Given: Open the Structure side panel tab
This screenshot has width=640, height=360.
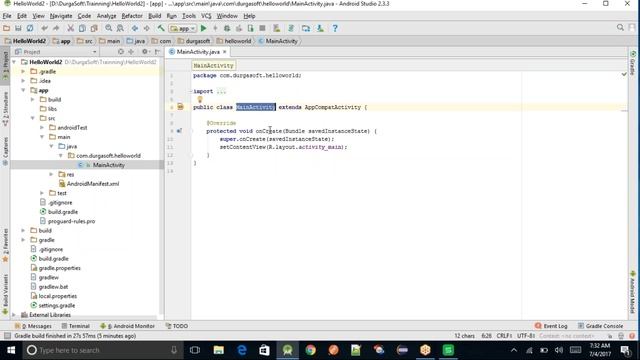Looking at the screenshot, I should pyautogui.click(x=5, y=108).
